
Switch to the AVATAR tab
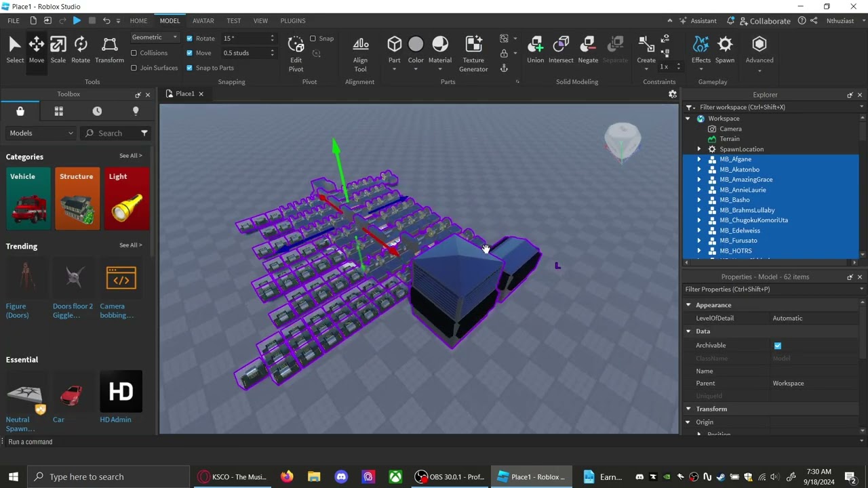click(x=203, y=21)
